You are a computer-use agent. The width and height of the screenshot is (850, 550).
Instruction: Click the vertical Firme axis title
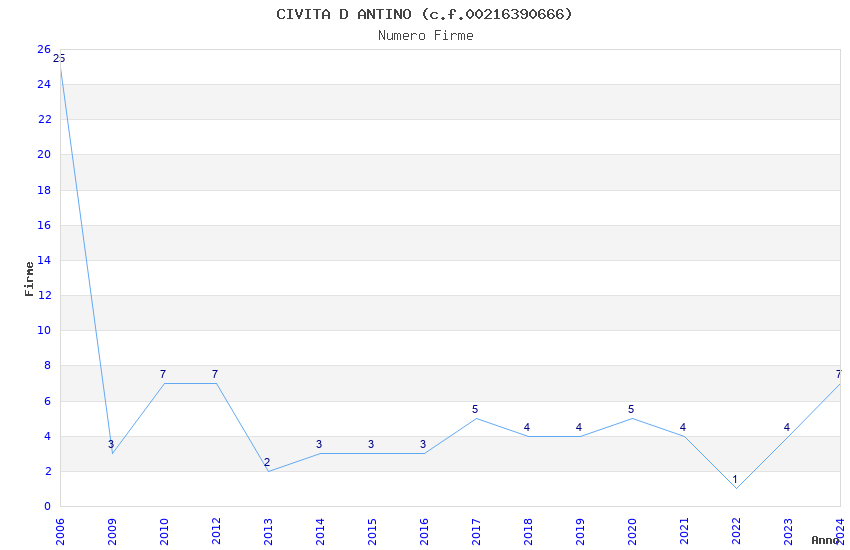tap(29, 279)
